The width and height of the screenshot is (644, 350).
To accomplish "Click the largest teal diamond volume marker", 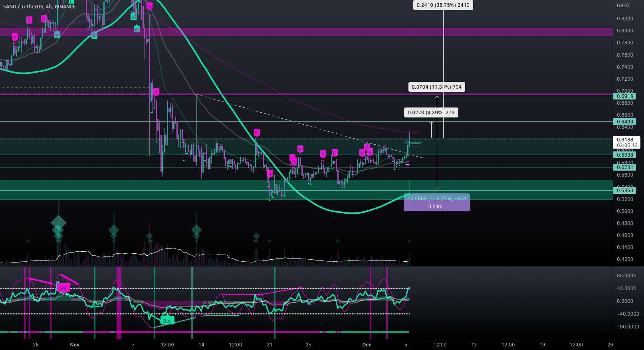I will (x=58, y=223).
